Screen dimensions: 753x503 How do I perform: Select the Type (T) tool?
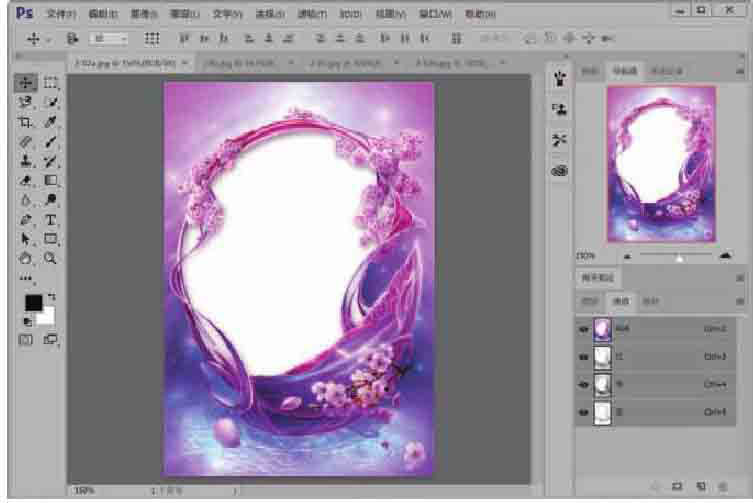(50, 220)
